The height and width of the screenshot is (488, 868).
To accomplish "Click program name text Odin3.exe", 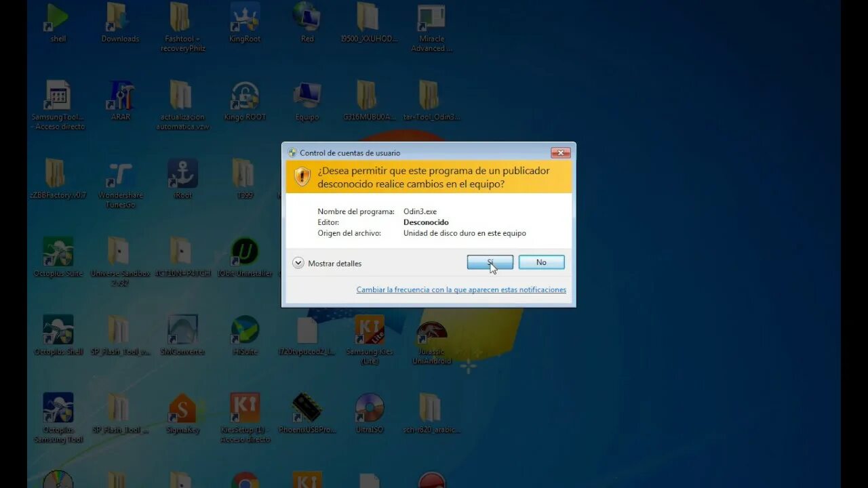I will (x=420, y=211).
